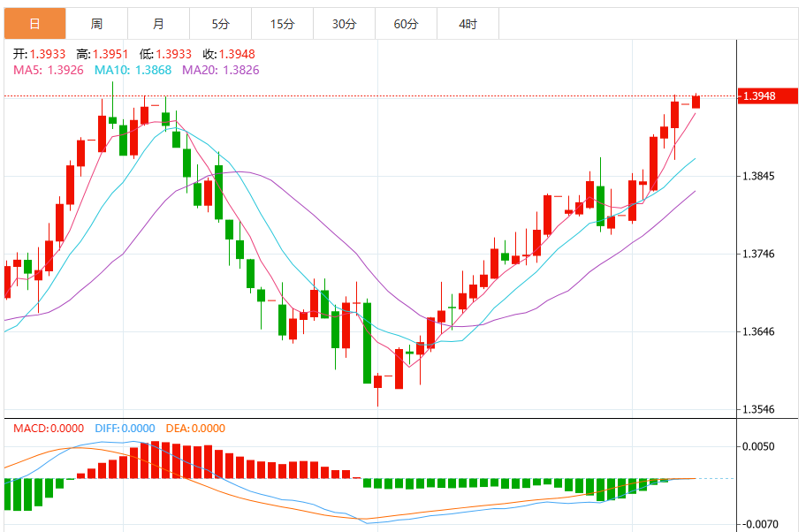
Task: Open the 15分 timeframe tab
Action: 282,24
